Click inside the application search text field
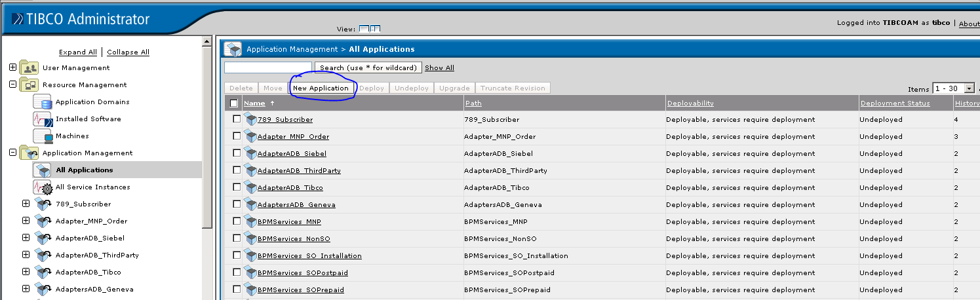 268,67
